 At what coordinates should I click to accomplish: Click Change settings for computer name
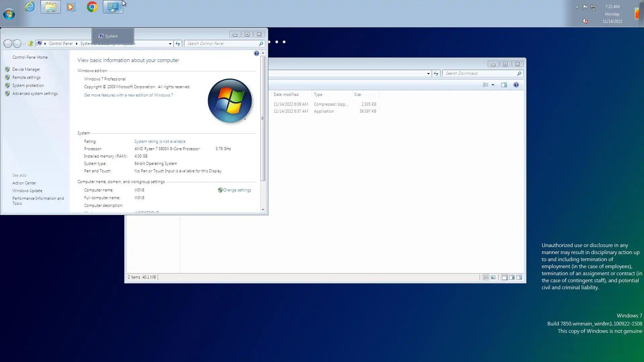click(237, 190)
